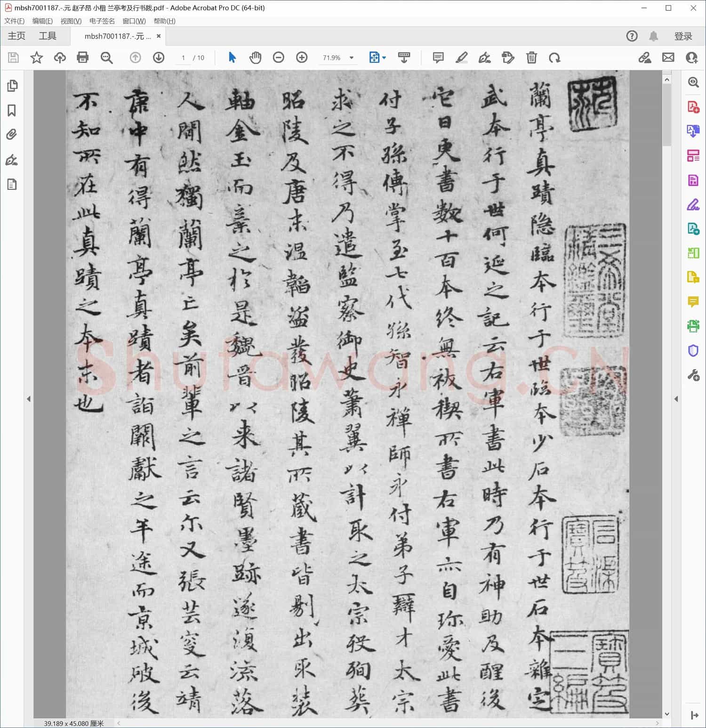Screen dimensions: 706x728
Task: Click the rotate page icon in toolbar
Action: click(x=555, y=57)
